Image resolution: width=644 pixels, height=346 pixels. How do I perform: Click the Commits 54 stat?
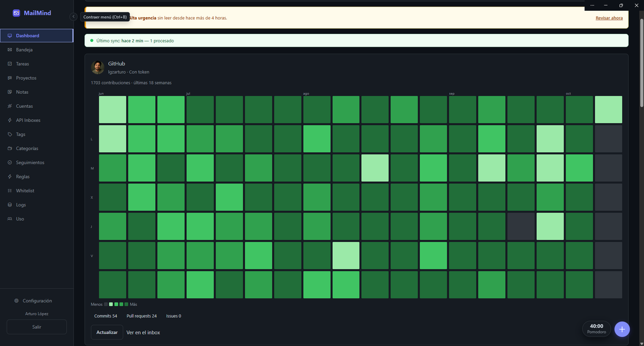(x=106, y=316)
